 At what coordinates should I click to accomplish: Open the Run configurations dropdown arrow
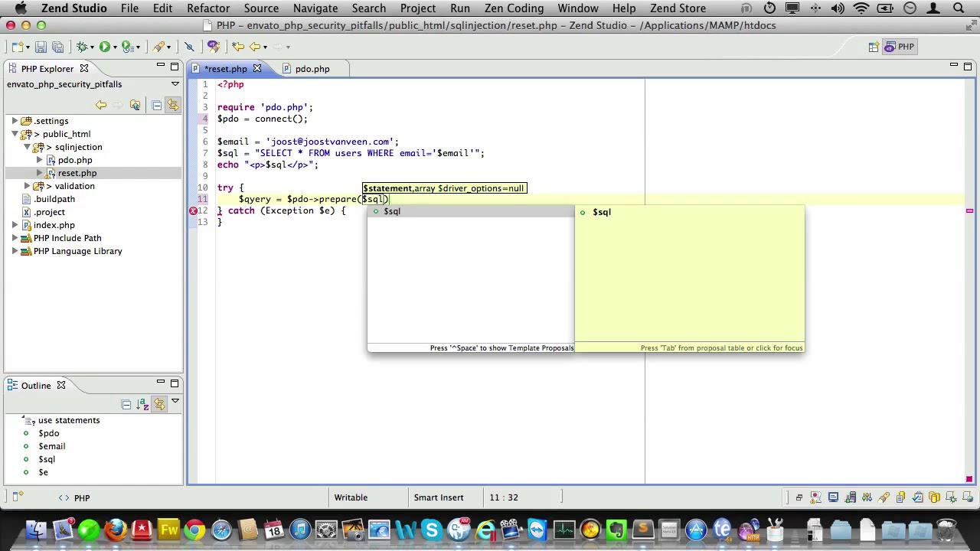tap(115, 47)
